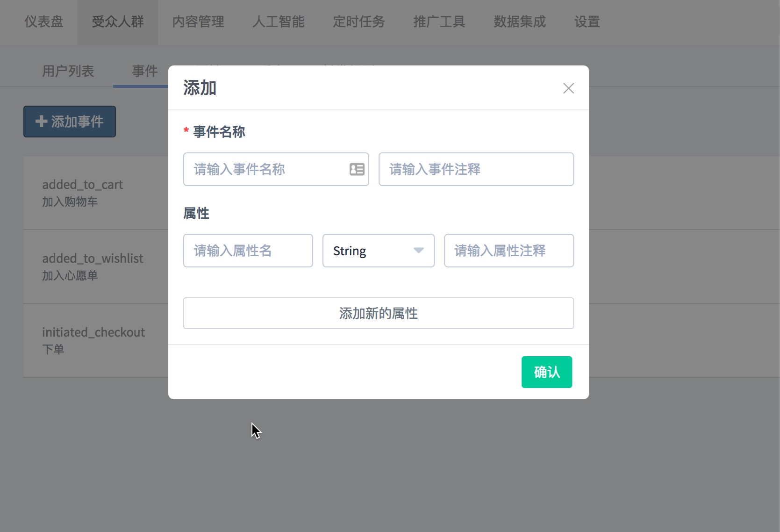The image size is (780, 532).
Task: Click the contact card icon in event name field
Action: 357,169
